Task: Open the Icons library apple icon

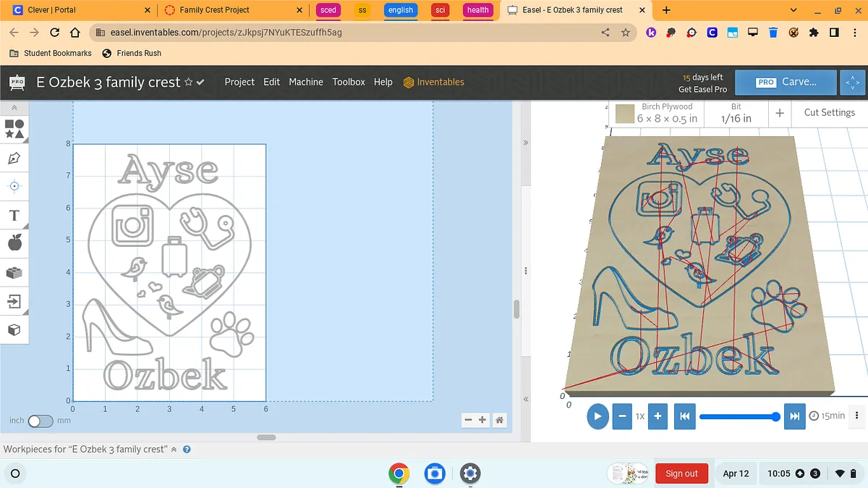Action: (14, 243)
